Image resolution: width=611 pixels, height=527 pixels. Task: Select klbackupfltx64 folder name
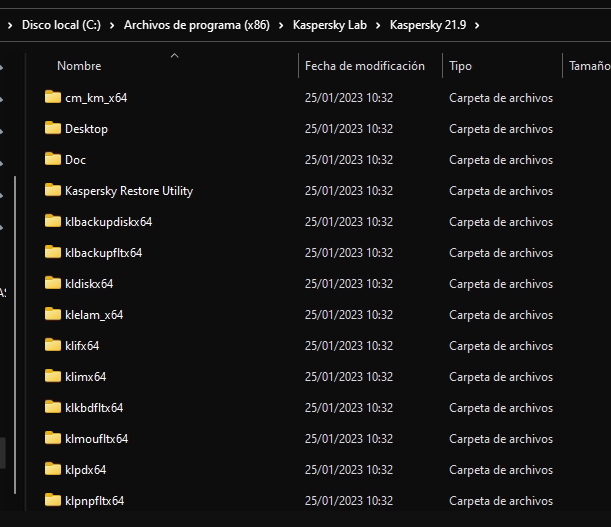(103, 253)
